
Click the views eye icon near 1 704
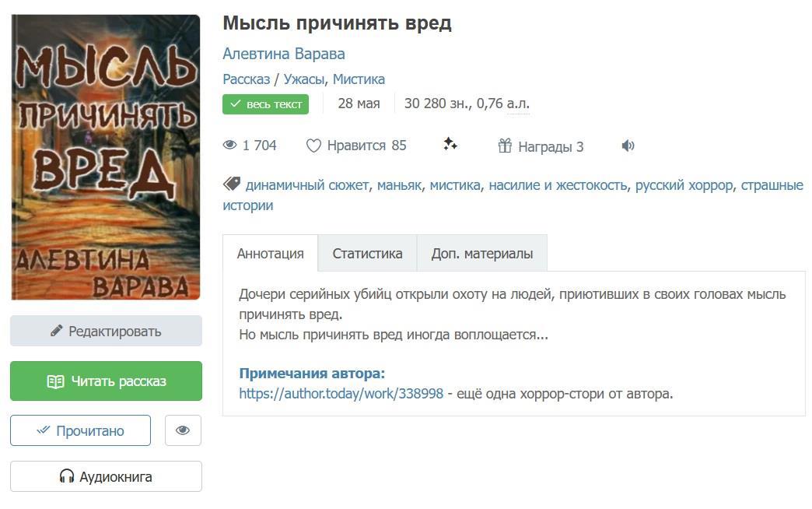pyautogui.click(x=230, y=145)
